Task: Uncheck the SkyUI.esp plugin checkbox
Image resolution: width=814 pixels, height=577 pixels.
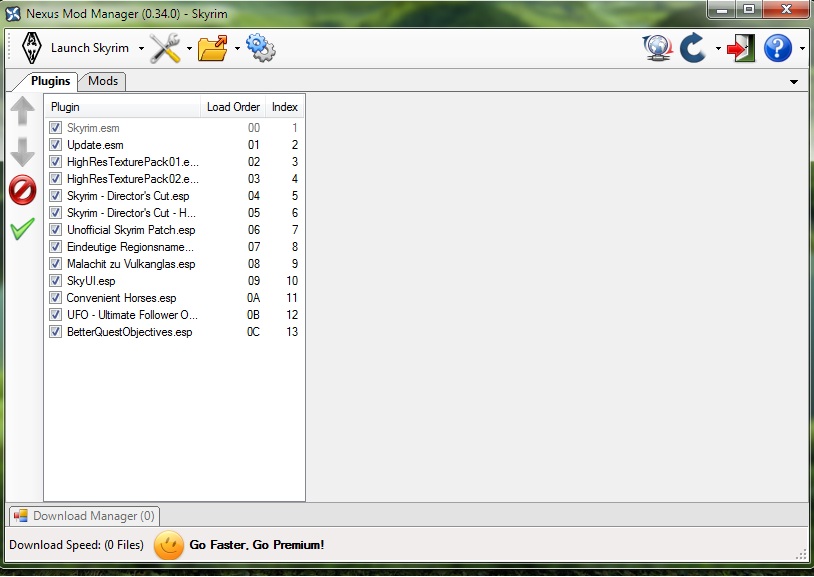Action: (x=56, y=281)
